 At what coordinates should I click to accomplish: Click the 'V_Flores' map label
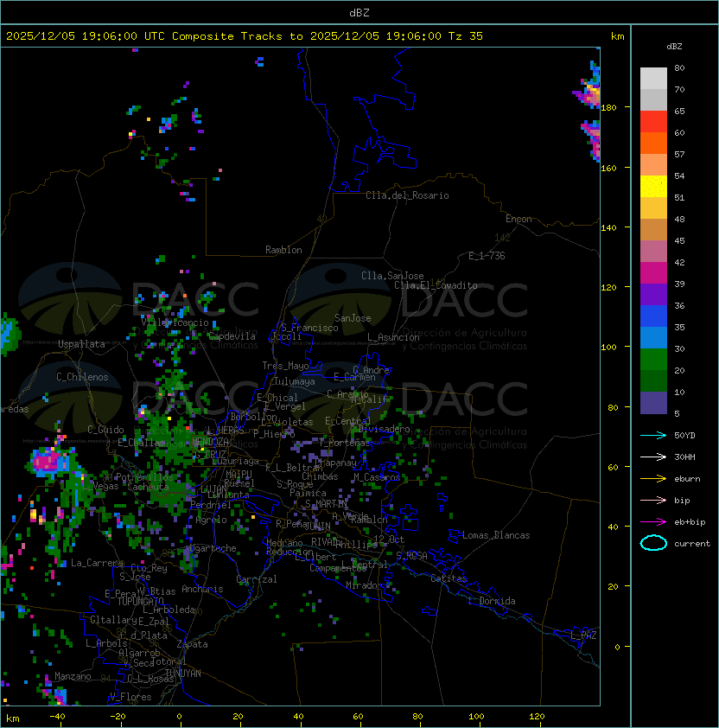pyautogui.click(x=130, y=697)
